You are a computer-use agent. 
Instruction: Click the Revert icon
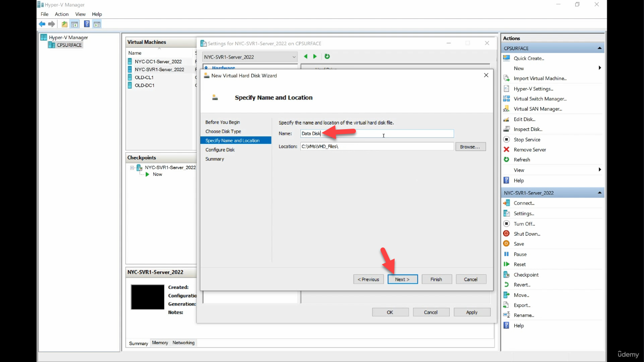pos(506,285)
